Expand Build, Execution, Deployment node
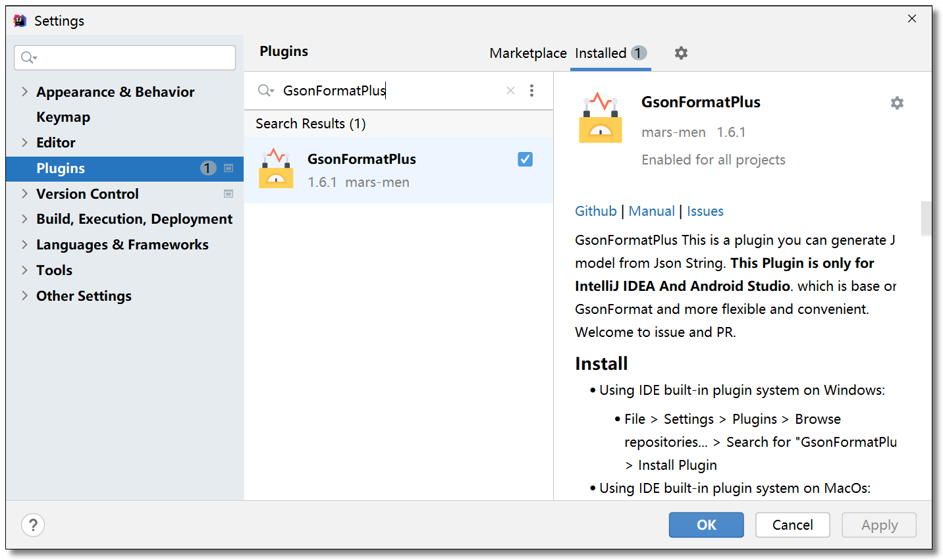This screenshot has height=560, width=943. pyautogui.click(x=24, y=218)
